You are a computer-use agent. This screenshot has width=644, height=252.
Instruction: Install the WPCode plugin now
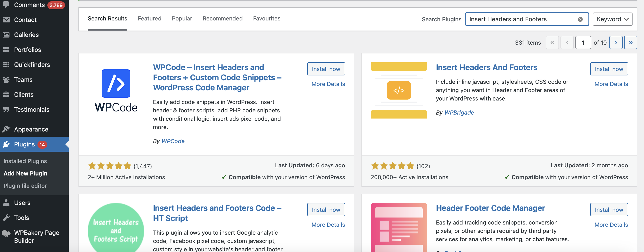tap(326, 69)
